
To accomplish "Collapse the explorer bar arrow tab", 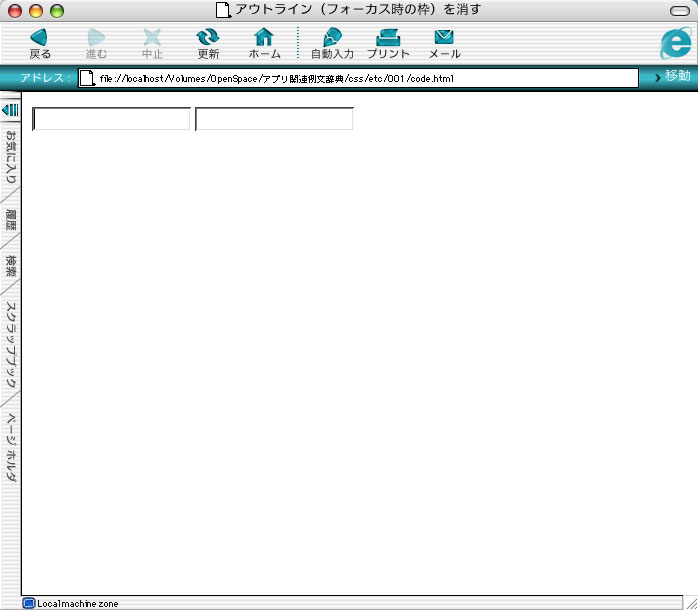I will tap(10, 110).
